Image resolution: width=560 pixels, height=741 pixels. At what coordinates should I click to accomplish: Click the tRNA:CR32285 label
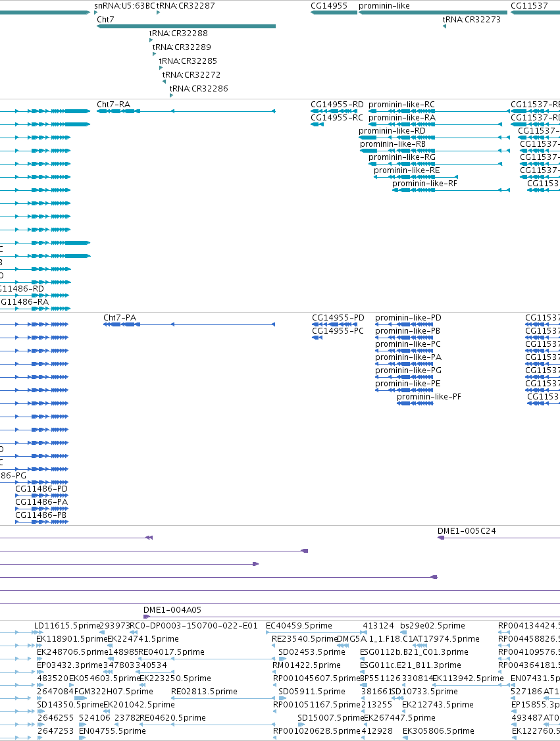(188, 61)
